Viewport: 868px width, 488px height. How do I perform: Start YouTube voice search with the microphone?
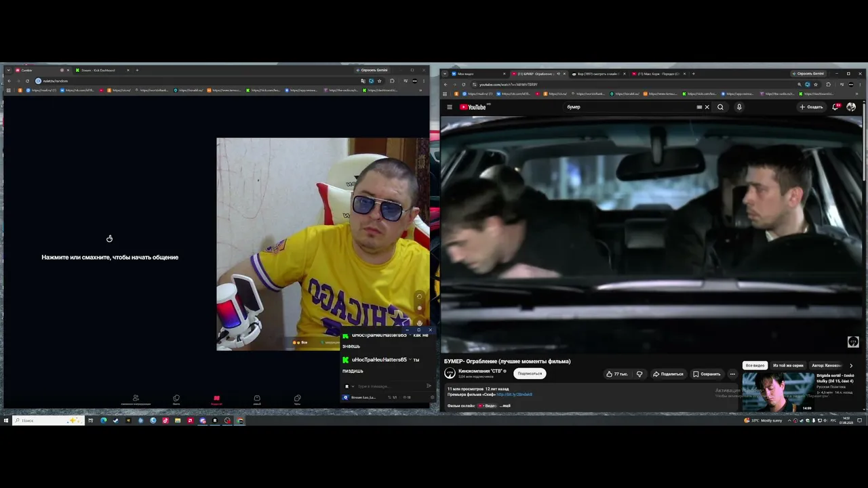tap(739, 107)
